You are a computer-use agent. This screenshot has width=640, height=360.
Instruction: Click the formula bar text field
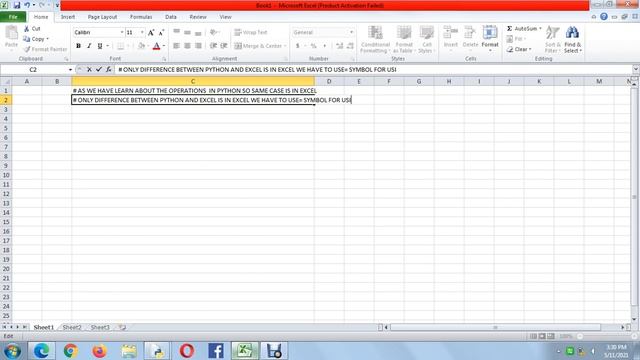coord(373,69)
